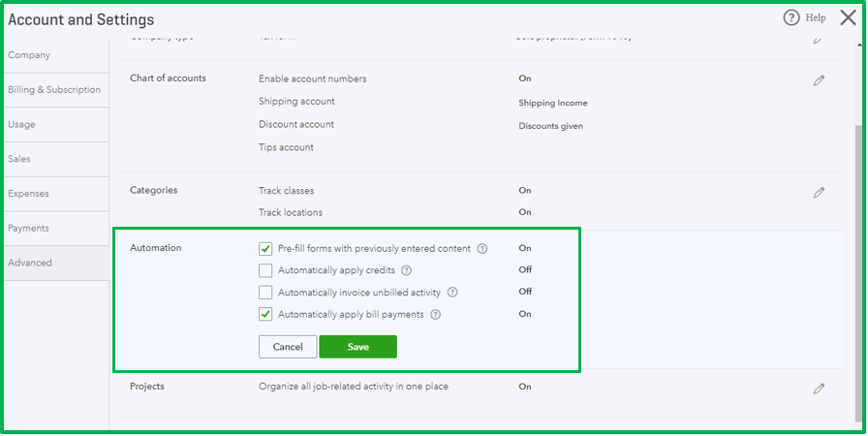The image size is (868, 436).
Task: Click the Tips account row
Action: (x=286, y=147)
